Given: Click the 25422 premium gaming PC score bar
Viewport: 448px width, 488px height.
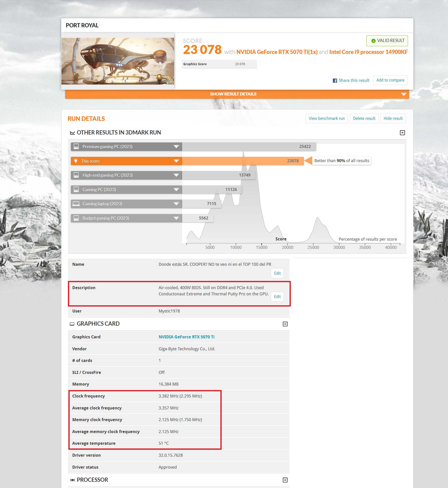Looking at the screenshot, I should click(x=249, y=147).
